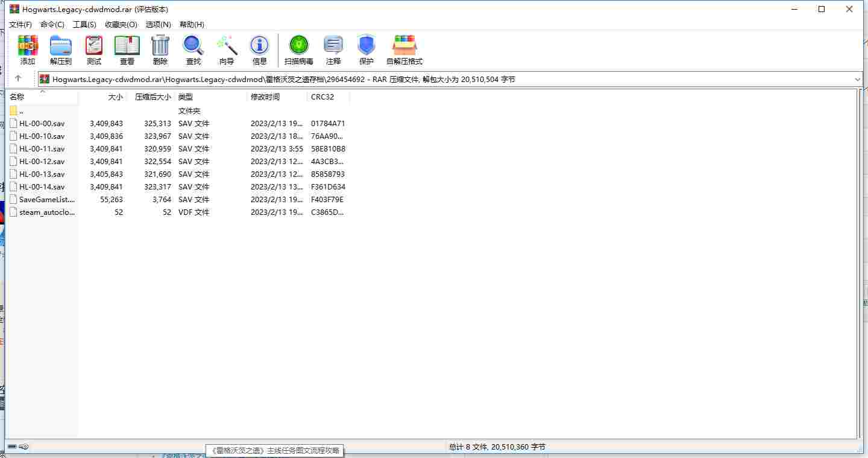Select file HL-00-11.sav

tap(42, 148)
